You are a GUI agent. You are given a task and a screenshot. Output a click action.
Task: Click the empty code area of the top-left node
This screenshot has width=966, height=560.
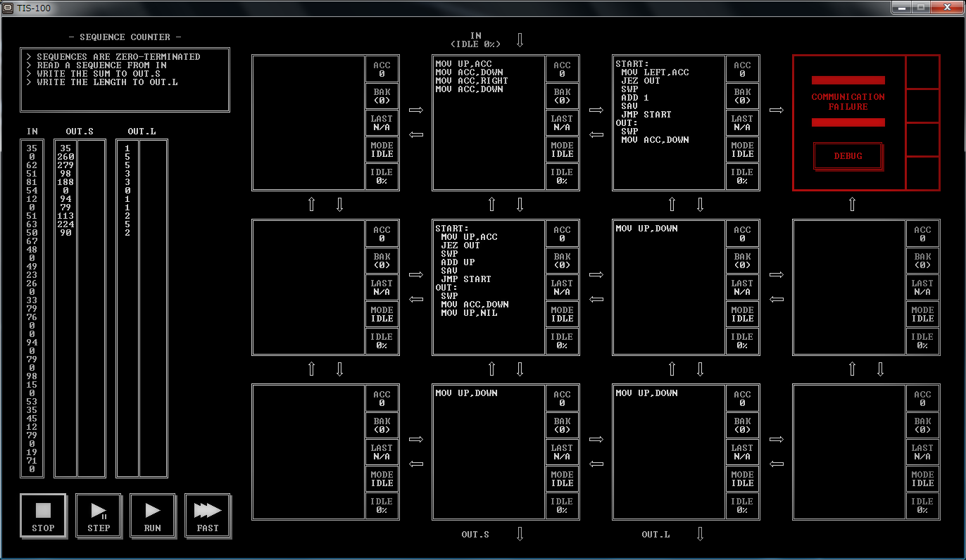pos(308,123)
